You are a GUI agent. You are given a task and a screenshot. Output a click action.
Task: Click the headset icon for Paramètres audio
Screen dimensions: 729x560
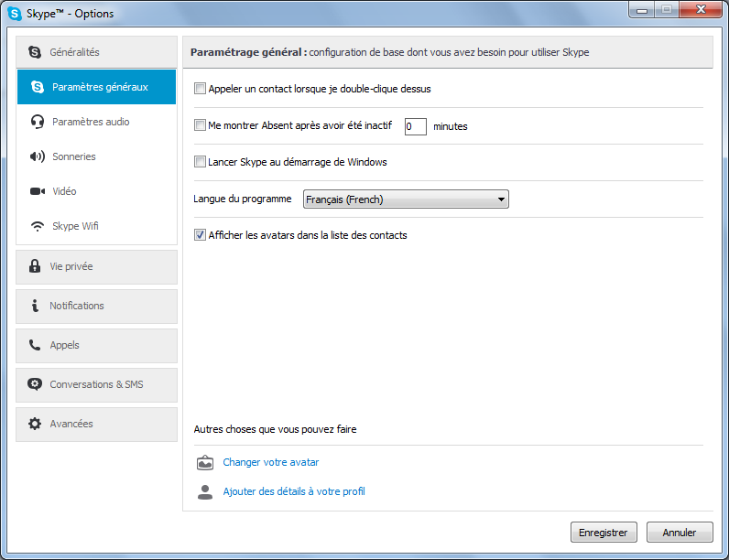pos(38,122)
